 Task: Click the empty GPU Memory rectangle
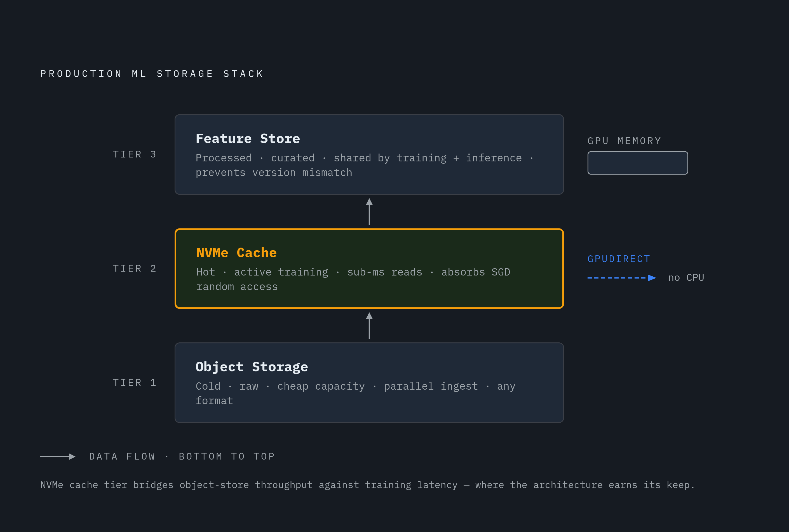638,163
